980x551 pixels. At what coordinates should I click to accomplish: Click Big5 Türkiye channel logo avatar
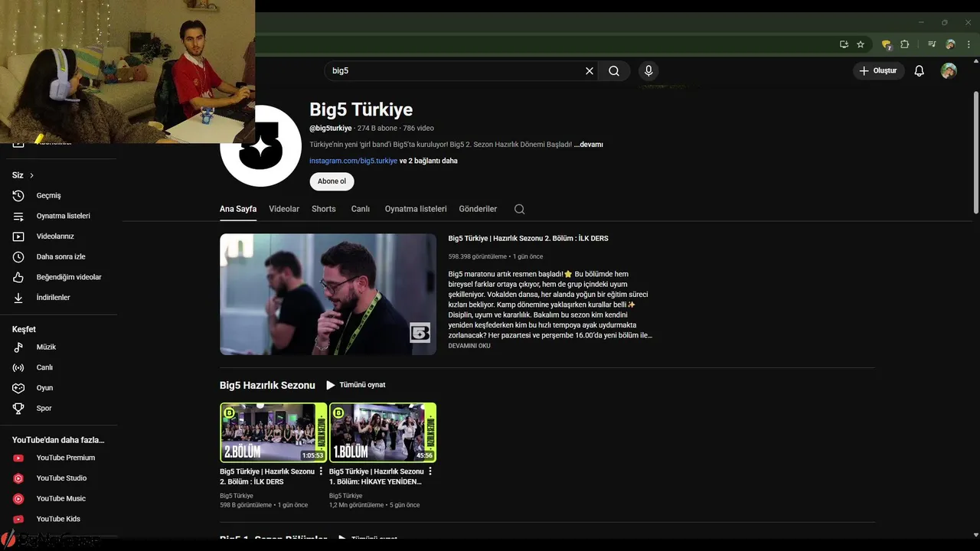260,146
